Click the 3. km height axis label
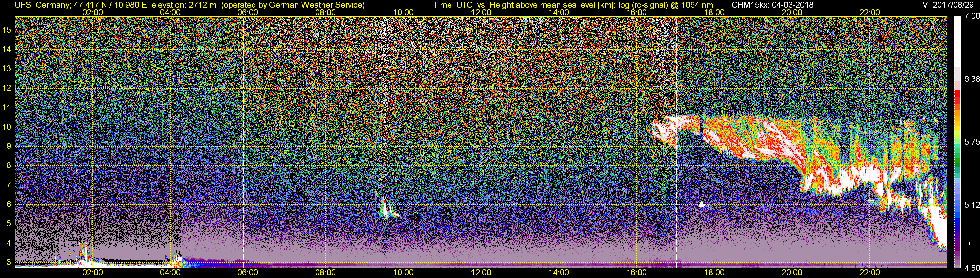This screenshot has height=278, width=980. [9, 263]
